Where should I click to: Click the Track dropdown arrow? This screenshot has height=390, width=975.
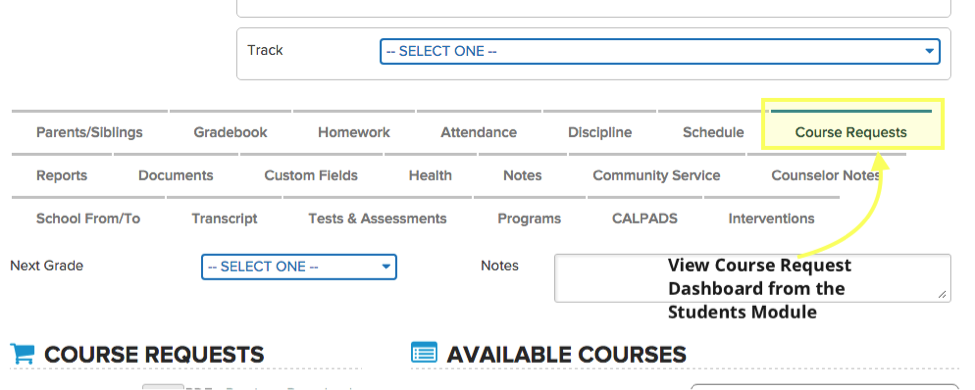(x=929, y=52)
